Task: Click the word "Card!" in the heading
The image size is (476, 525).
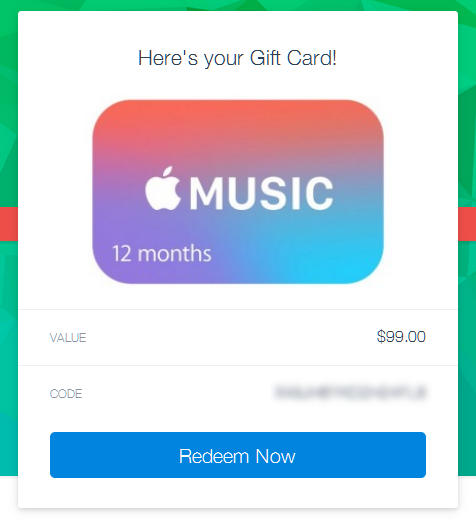Action: pyautogui.click(x=312, y=58)
